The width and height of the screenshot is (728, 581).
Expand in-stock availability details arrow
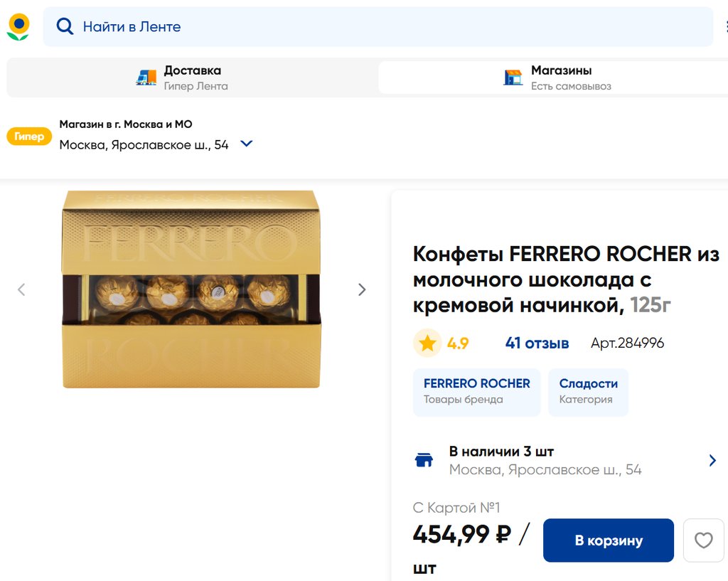(712, 460)
